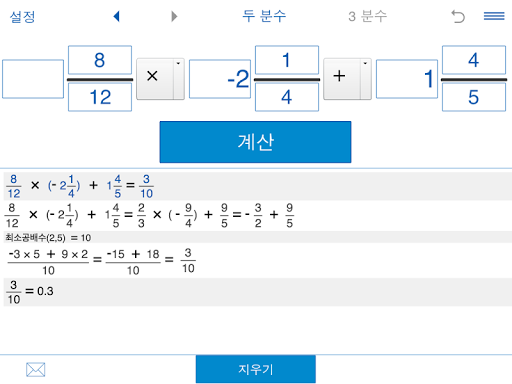
Task: Click the 계산 calculate button
Action: (x=255, y=142)
